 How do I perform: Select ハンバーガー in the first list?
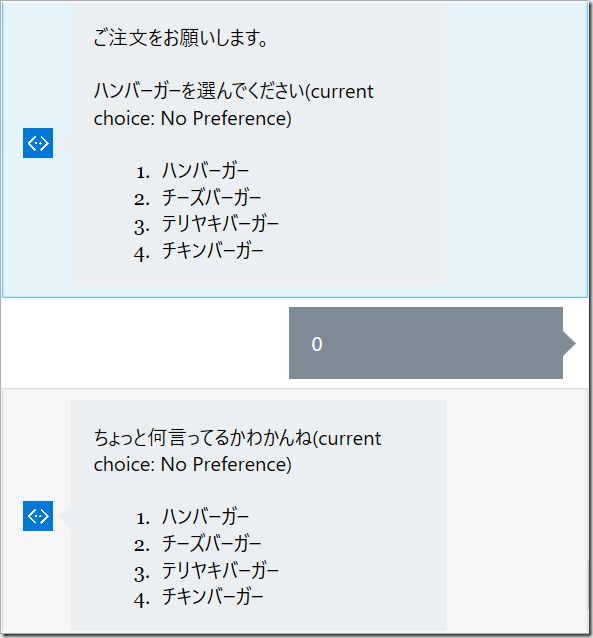(x=206, y=171)
